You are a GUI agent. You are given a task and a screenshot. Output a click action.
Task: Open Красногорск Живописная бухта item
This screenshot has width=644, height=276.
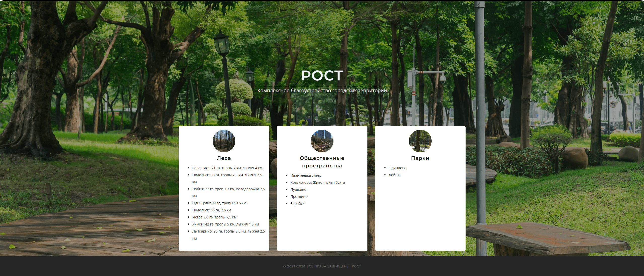tap(317, 182)
